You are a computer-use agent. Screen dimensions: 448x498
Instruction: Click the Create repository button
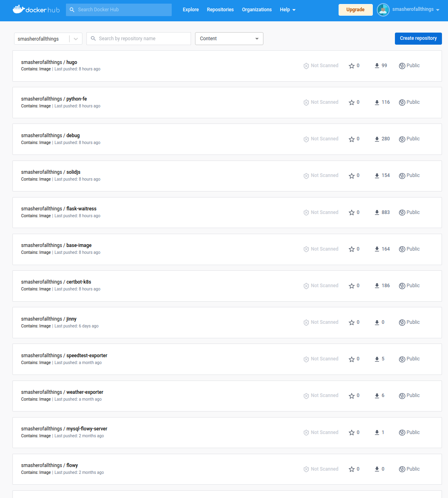[418, 38]
